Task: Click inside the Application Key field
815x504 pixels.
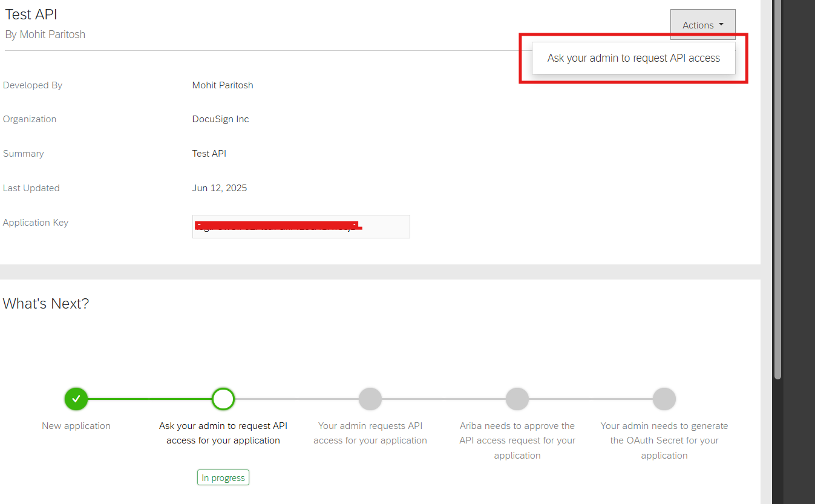Action: click(x=301, y=227)
